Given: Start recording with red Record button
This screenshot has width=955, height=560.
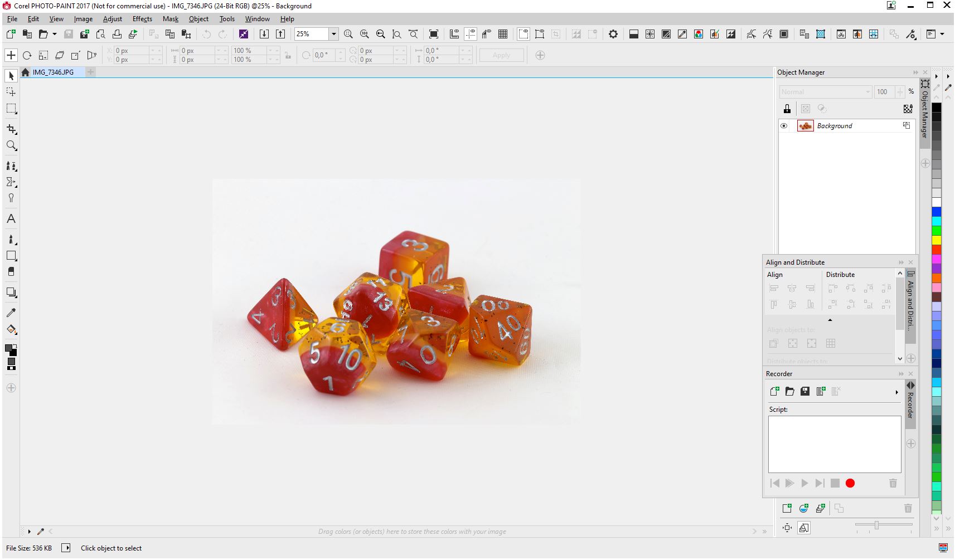Looking at the screenshot, I should coord(850,483).
